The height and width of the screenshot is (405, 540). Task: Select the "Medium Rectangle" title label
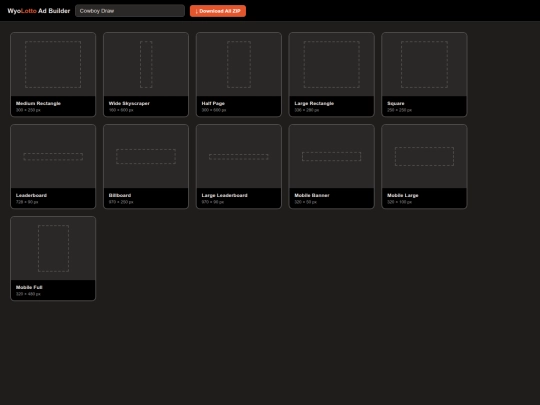point(38,103)
